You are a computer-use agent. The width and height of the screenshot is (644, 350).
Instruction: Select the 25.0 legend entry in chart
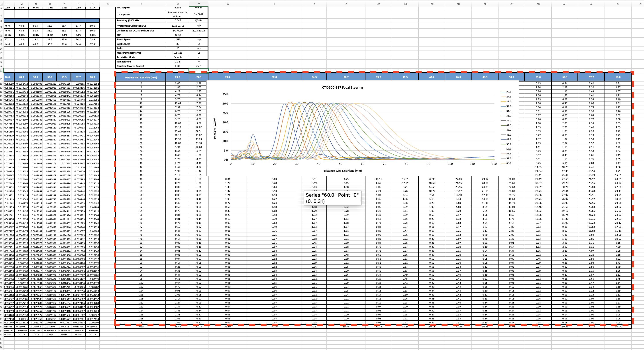coord(509,92)
